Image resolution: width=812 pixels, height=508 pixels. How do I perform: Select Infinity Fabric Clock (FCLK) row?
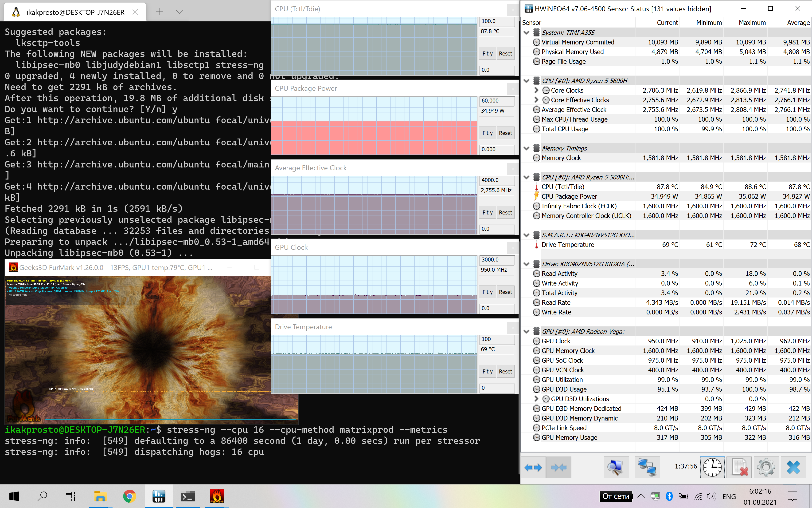click(666, 206)
